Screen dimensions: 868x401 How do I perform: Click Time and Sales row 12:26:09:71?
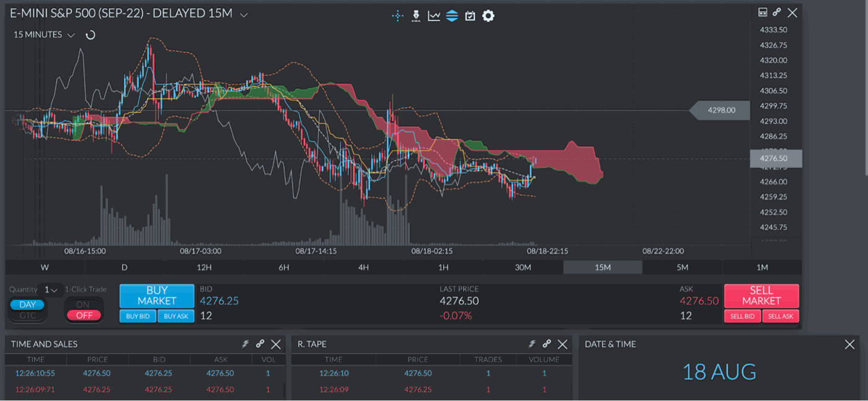[146, 390]
